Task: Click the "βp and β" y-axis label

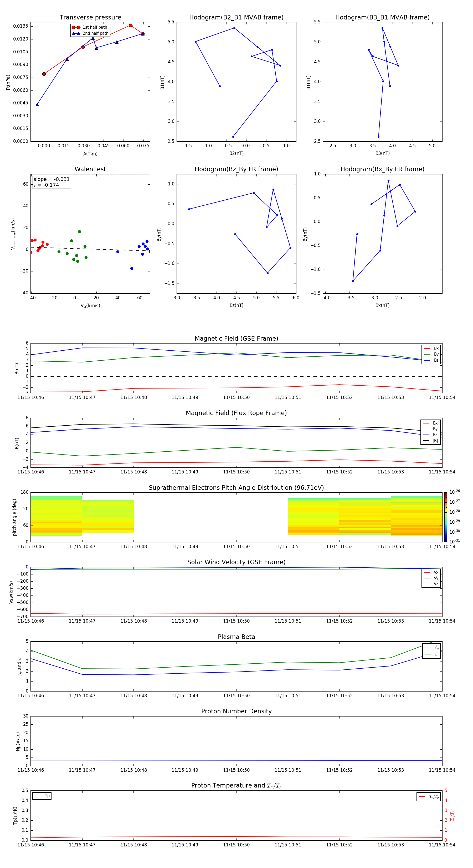Action: (19, 666)
